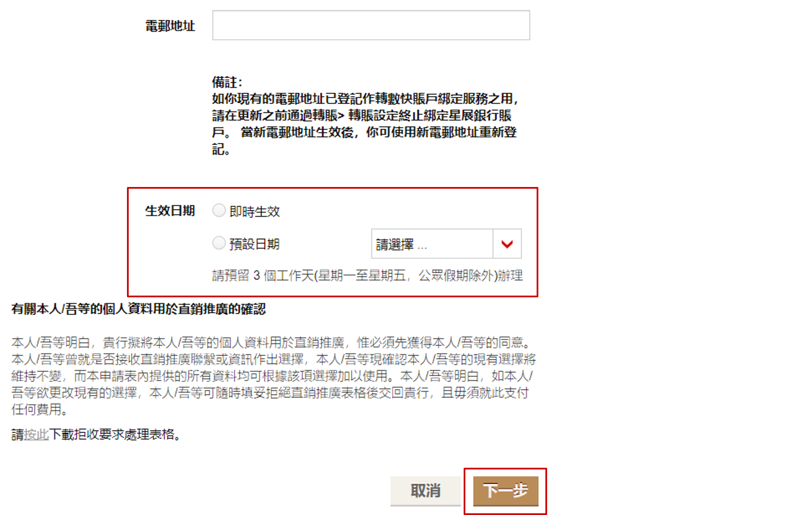This screenshot has width=812, height=515.
Task: Click the 取消 button
Action: (425, 491)
